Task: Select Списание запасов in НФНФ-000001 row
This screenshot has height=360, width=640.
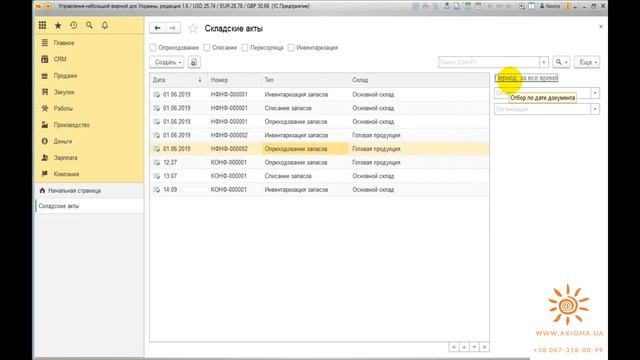Action: point(288,108)
